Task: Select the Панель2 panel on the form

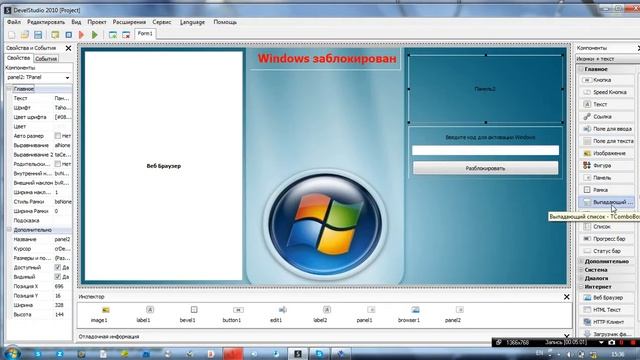Action: click(x=485, y=89)
